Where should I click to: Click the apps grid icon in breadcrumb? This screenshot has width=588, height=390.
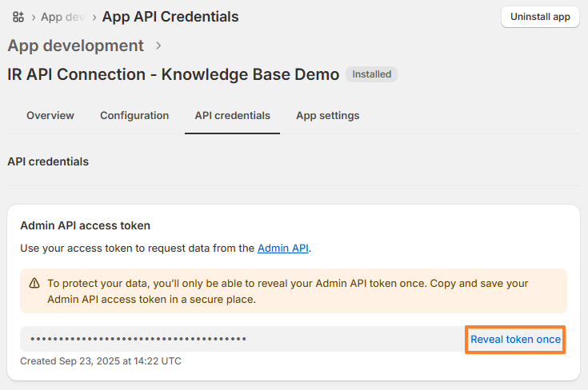18,17
